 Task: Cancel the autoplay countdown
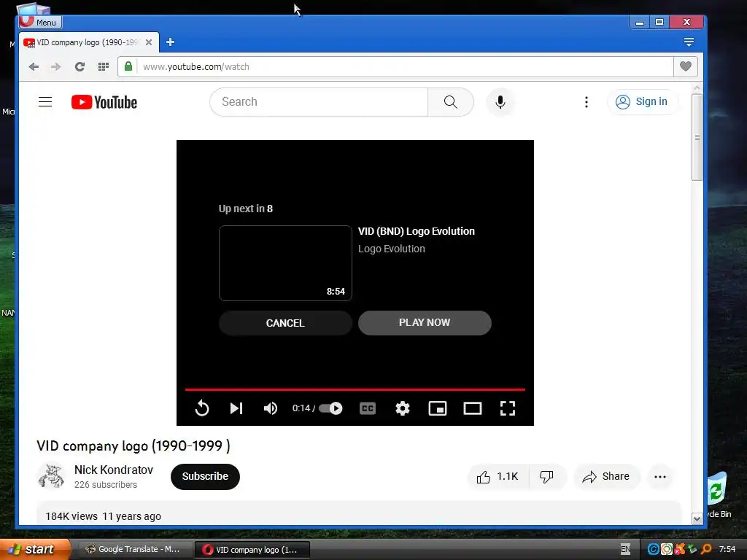[x=285, y=323]
